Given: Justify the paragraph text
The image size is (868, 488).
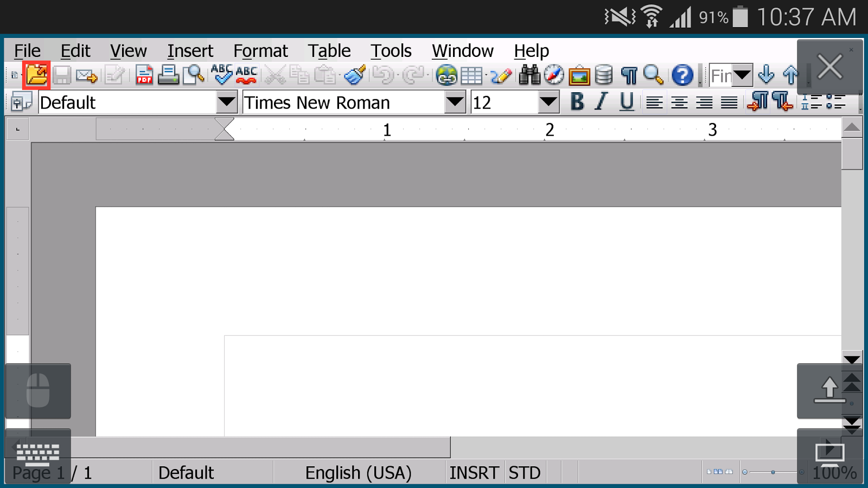Looking at the screenshot, I should coord(729,102).
